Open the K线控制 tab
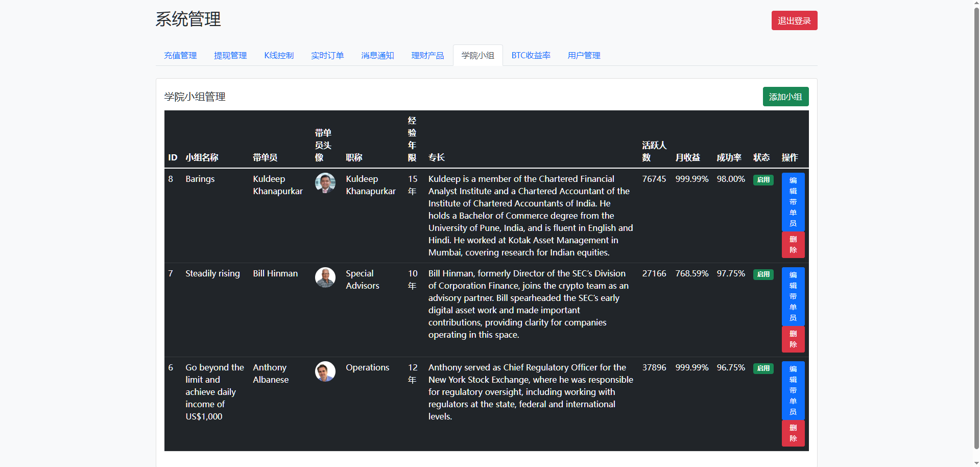 point(279,55)
